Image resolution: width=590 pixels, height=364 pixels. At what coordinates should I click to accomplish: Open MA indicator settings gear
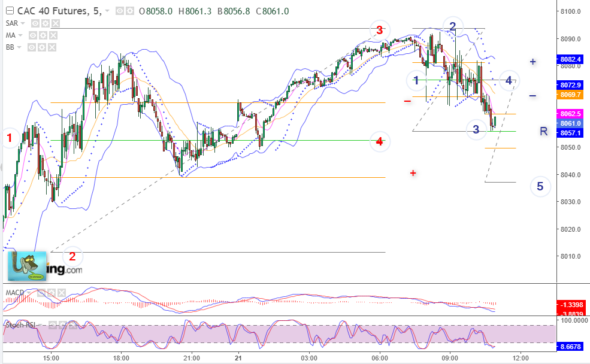click(43, 36)
